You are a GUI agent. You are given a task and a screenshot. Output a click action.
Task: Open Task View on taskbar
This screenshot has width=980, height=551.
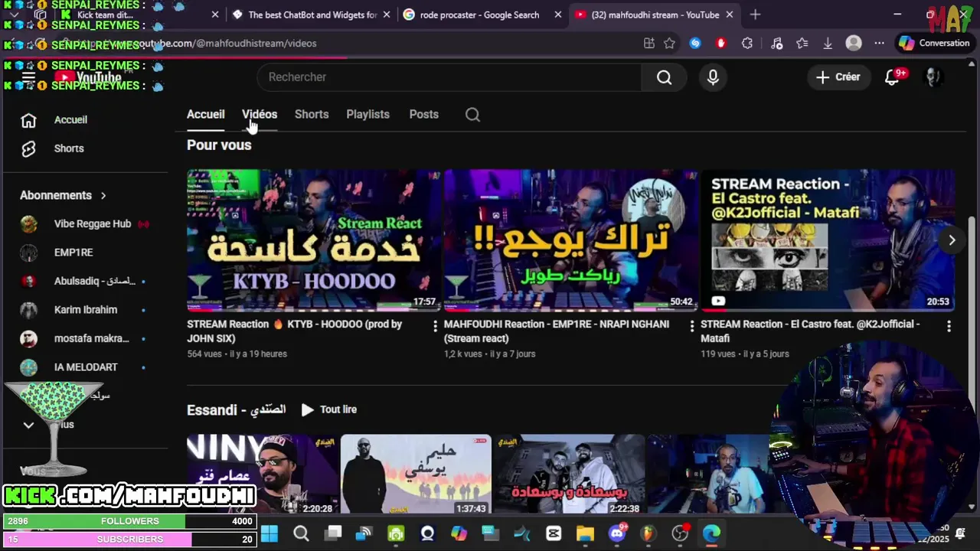pyautogui.click(x=333, y=533)
